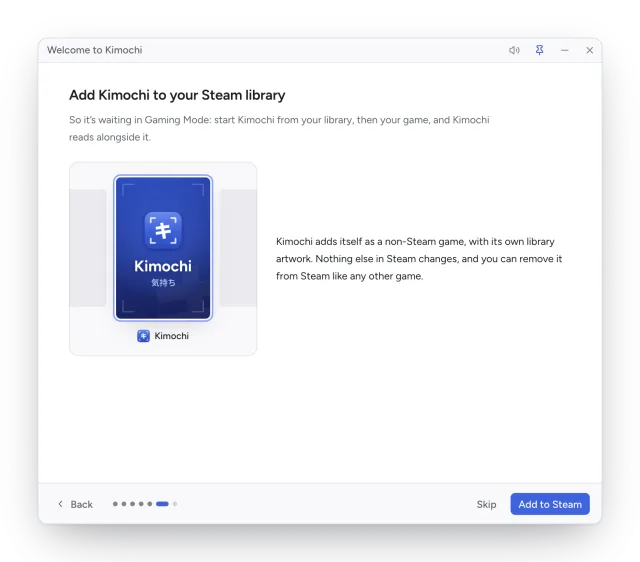Image resolution: width=640 pixels, height=562 pixels.
Task: Click the 'Add Kimochi to your Steam library' heading
Action: pyautogui.click(x=177, y=95)
